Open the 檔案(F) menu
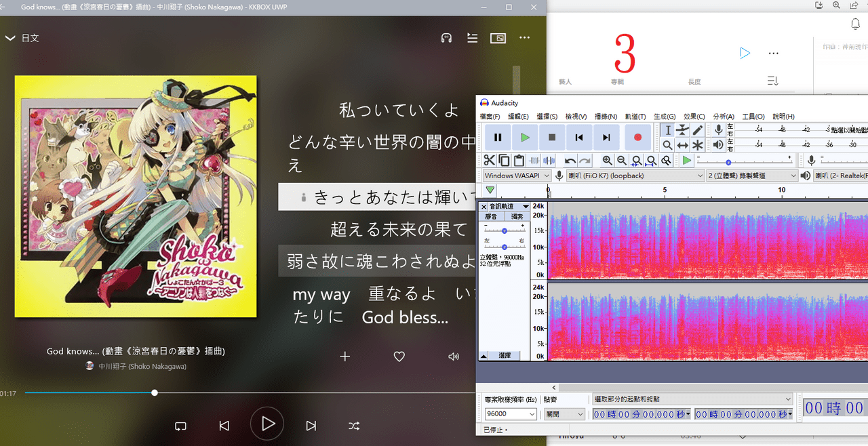The image size is (868, 446). click(x=490, y=117)
